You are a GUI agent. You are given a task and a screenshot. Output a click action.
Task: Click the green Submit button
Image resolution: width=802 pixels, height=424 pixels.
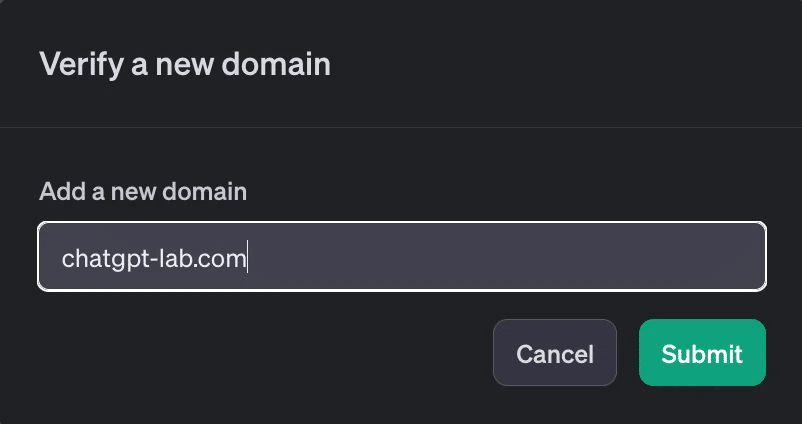tap(702, 353)
